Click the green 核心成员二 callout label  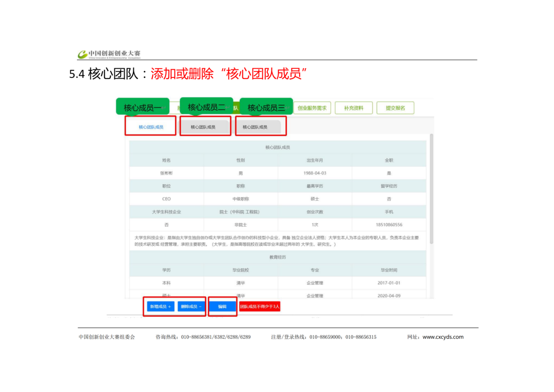point(206,107)
